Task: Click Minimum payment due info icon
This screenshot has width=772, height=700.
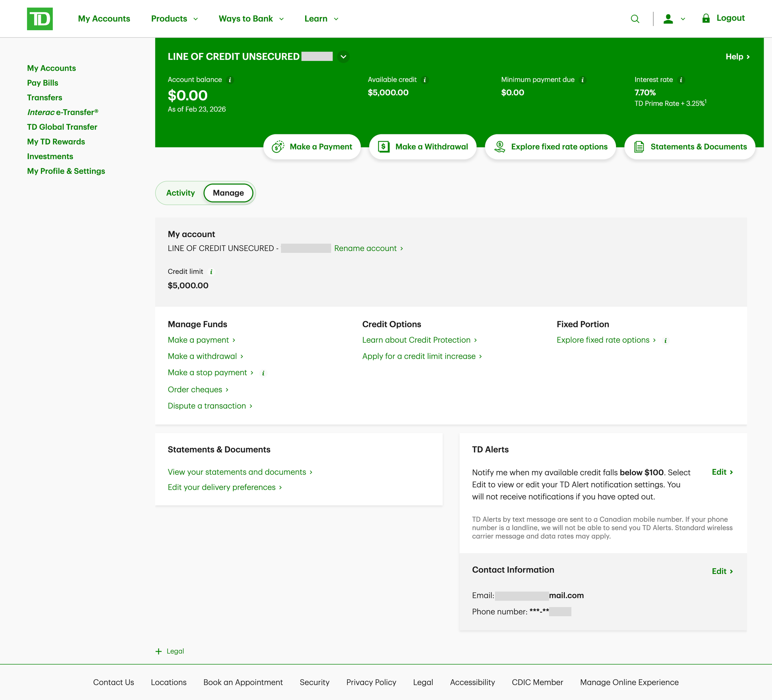Action: click(x=582, y=80)
